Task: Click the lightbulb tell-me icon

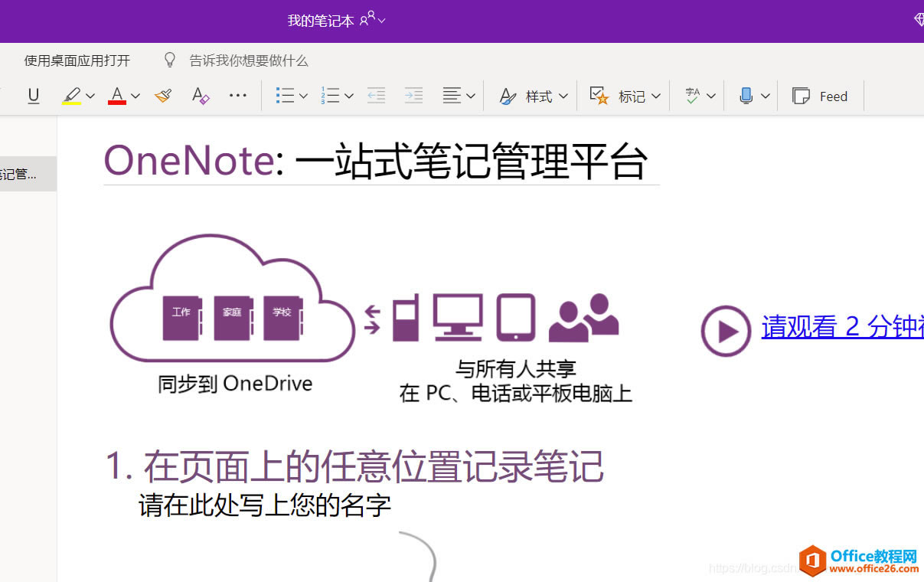Action: (170, 60)
